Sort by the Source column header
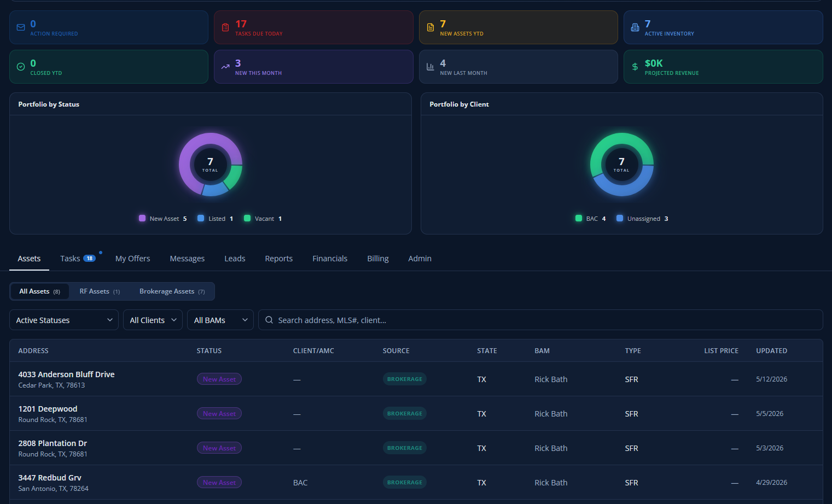 (396, 351)
